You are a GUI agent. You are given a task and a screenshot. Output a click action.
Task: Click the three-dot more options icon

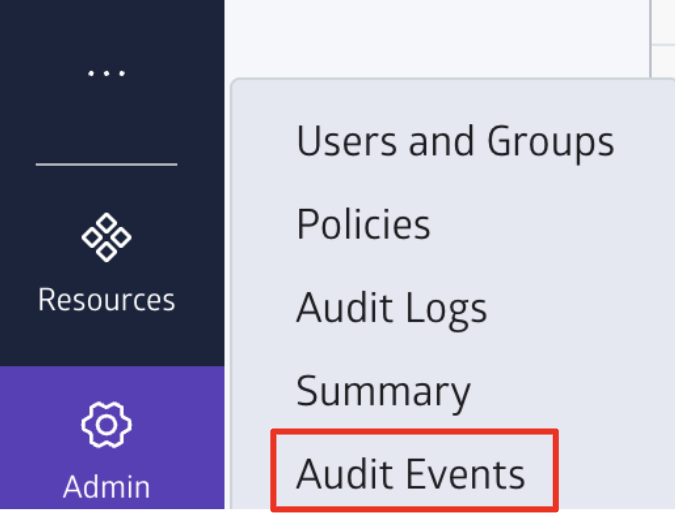[x=106, y=73]
